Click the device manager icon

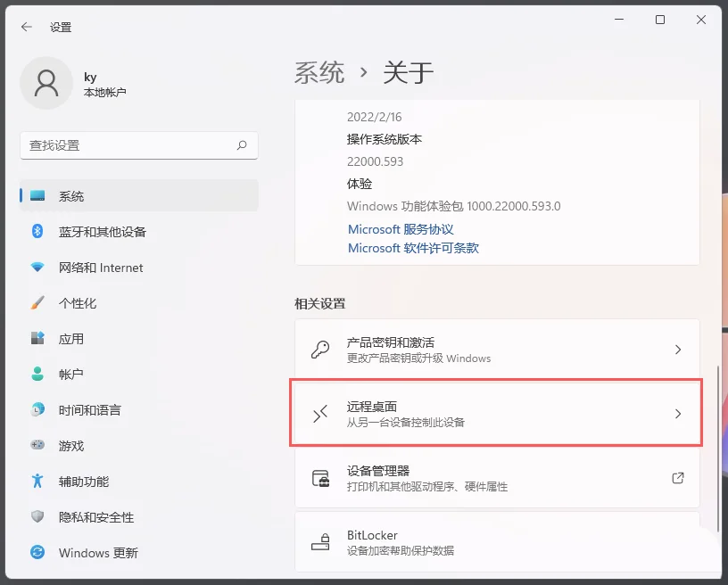click(320, 478)
